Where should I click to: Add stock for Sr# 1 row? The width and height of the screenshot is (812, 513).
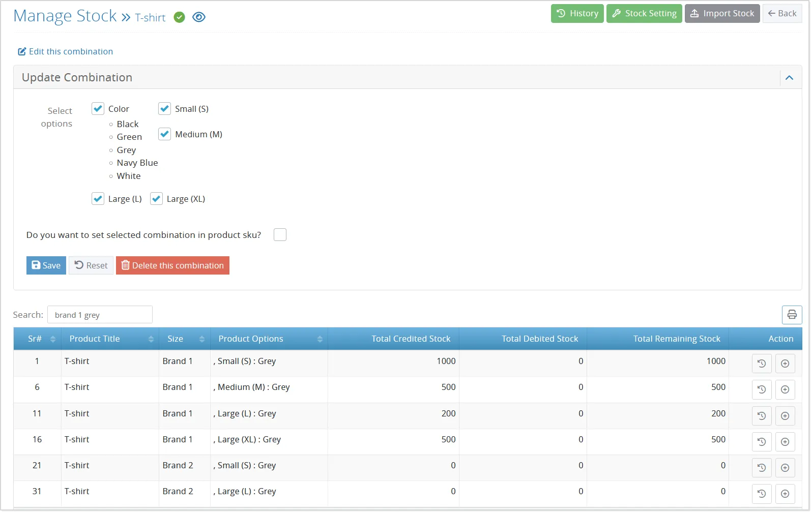(x=785, y=364)
